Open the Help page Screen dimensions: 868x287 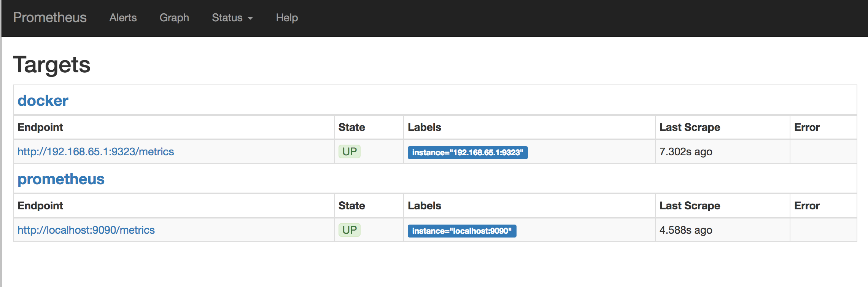[x=286, y=18]
